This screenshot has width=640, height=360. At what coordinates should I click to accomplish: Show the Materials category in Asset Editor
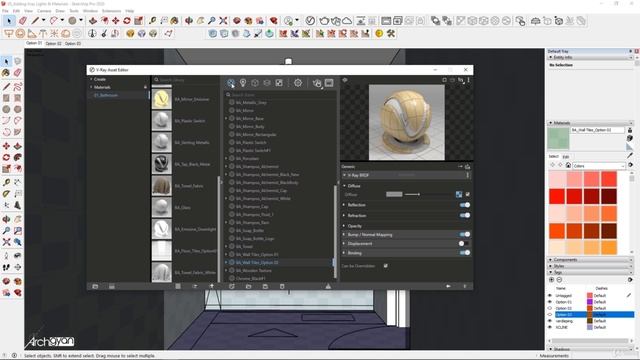pos(231,83)
